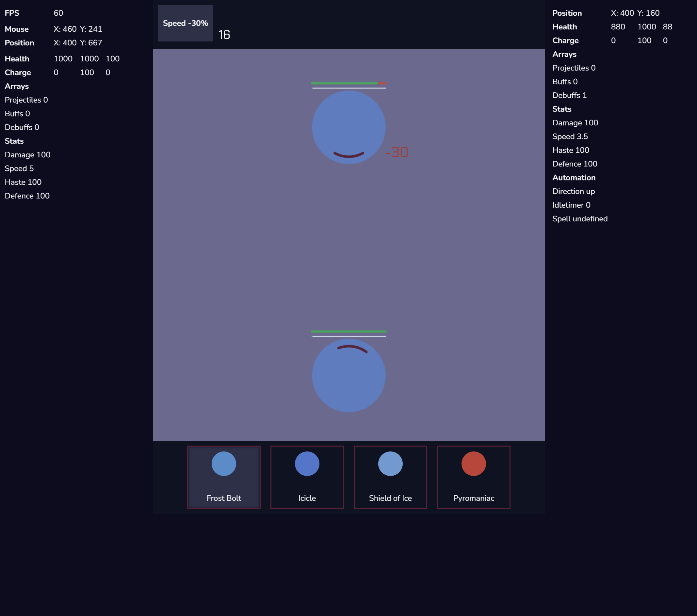Select the Frost Bolt spell label

224,498
